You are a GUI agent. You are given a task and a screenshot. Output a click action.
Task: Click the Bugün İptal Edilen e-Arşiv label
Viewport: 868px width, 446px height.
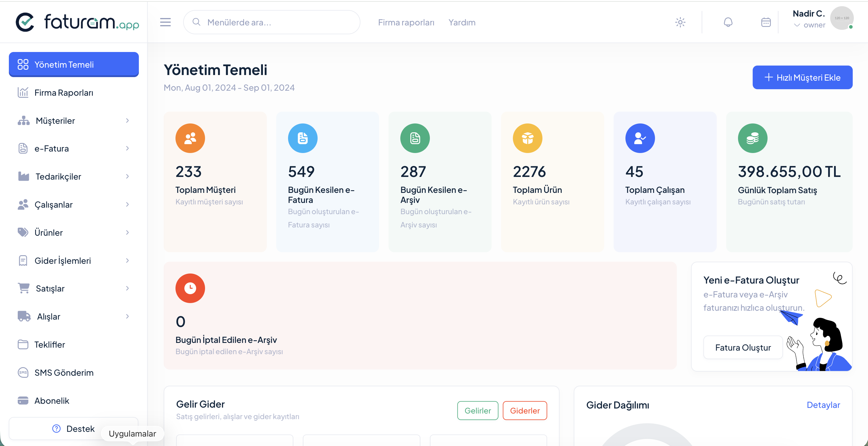(226, 340)
